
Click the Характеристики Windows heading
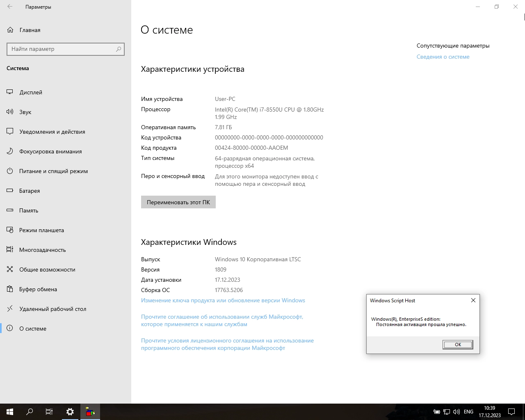[x=189, y=242]
